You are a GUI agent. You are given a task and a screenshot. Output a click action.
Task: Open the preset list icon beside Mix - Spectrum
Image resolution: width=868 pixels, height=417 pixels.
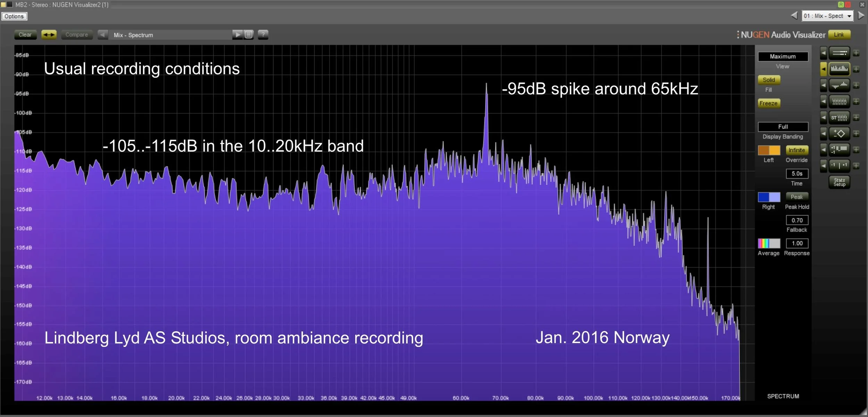pos(249,35)
